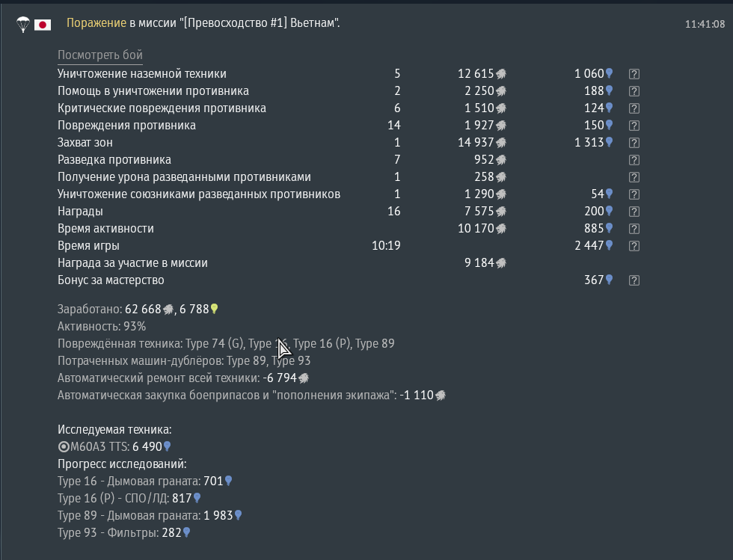
Task: Open help icon for «Повреждения противника» row
Action: coord(634,126)
